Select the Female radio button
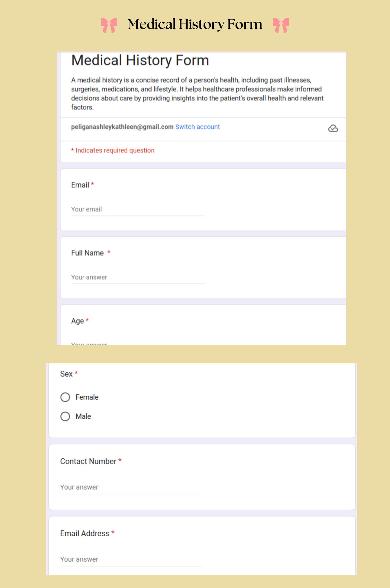The image size is (390, 588). pyautogui.click(x=65, y=397)
